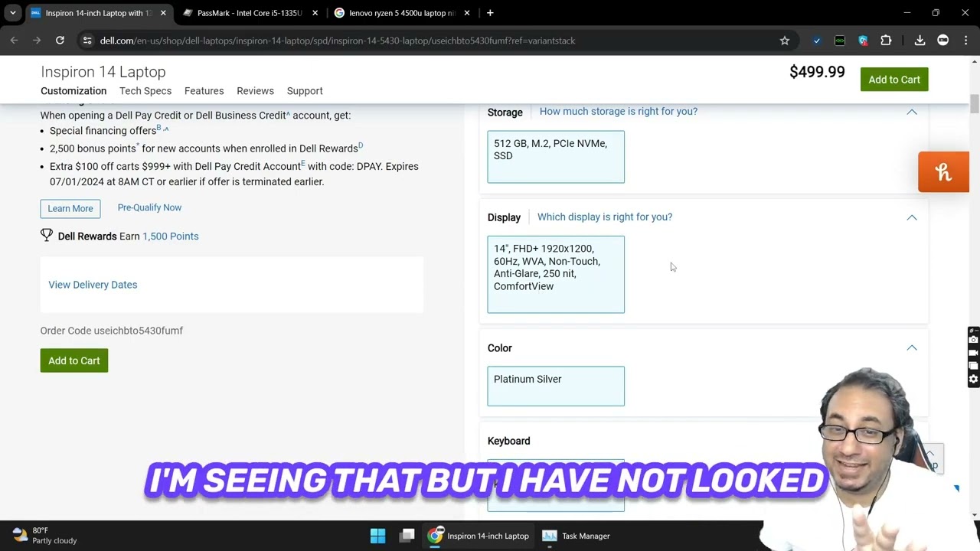Viewport: 980px width, 551px height.
Task: Open the blue checkmark extension icon
Action: click(x=817, y=41)
